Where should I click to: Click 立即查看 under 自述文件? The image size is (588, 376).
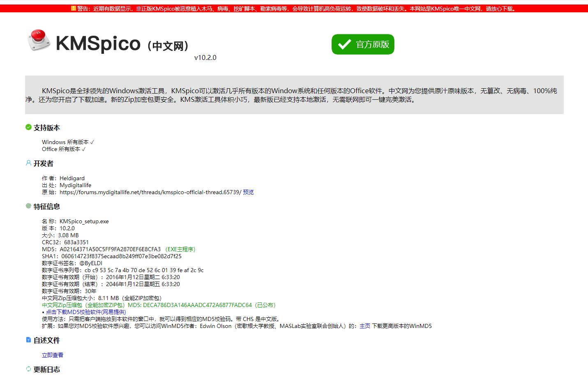tap(52, 355)
